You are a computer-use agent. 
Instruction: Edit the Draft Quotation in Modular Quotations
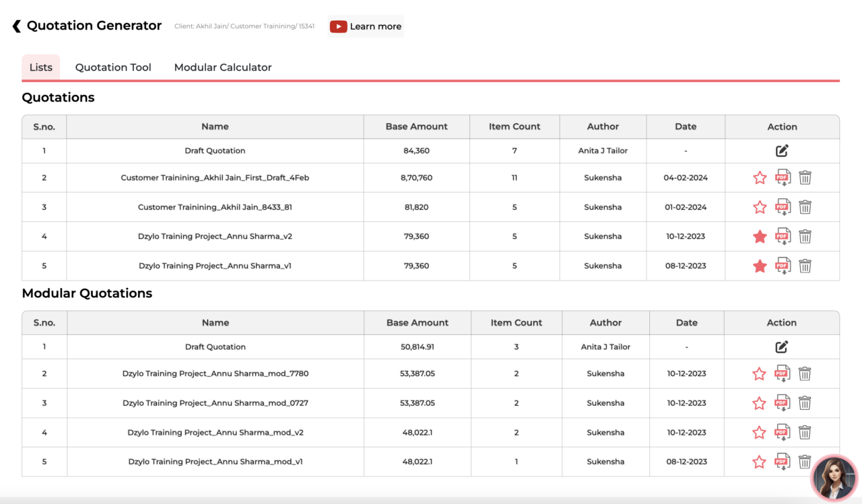pos(781,347)
